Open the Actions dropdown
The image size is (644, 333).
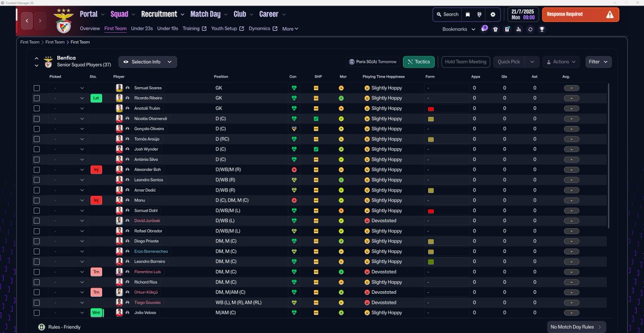click(x=561, y=62)
